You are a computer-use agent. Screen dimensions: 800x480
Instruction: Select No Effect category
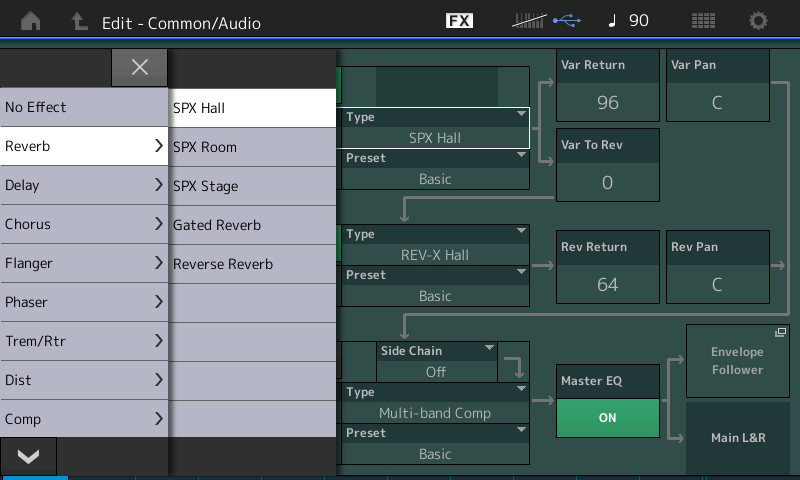(x=84, y=107)
